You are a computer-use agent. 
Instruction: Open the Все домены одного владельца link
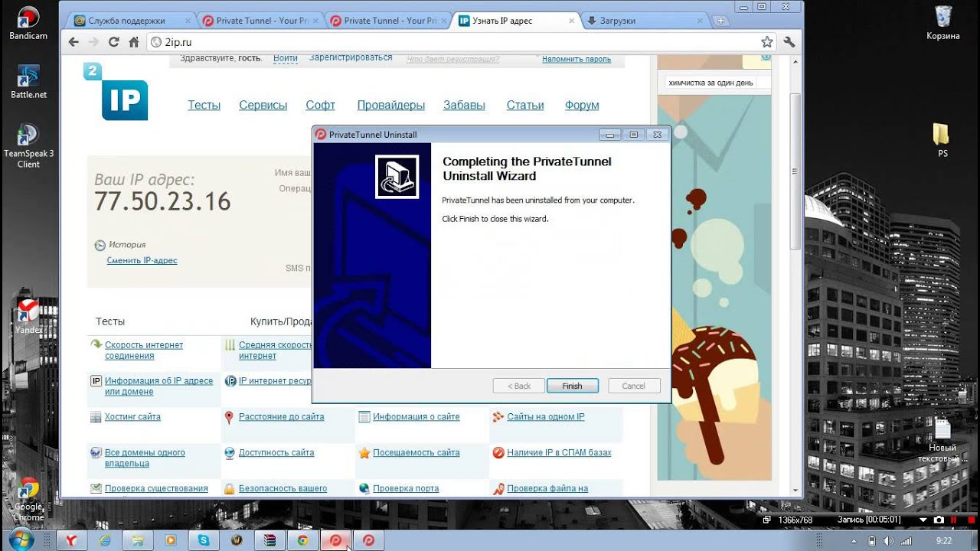(x=145, y=458)
